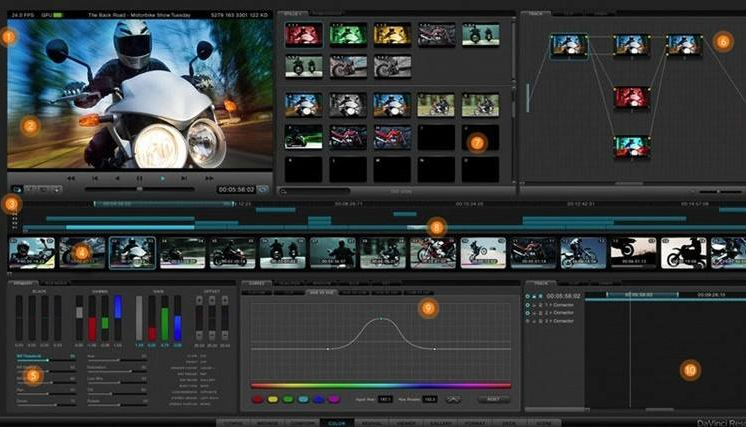Click the viewer scrub bar handle
This screenshot has width=746, height=428.
[139, 189]
